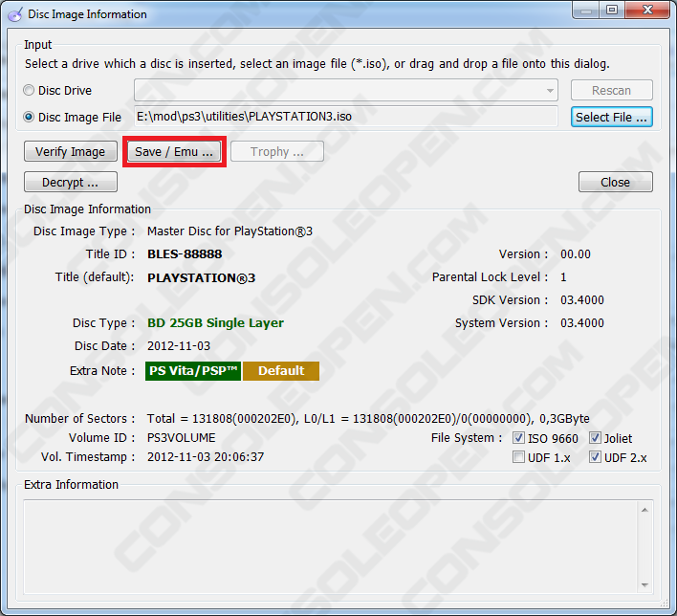Click the green PS Vita/PSP badge
677x616 pixels.
click(x=193, y=370)
